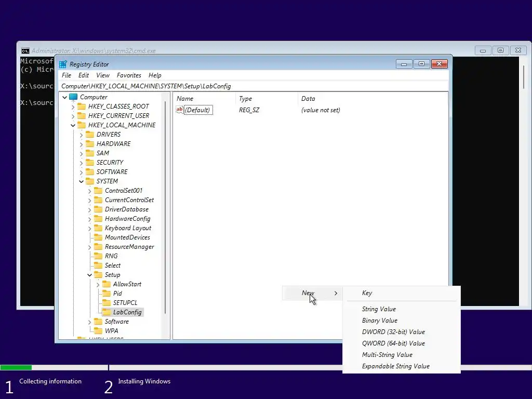
Task: Click the SAM folder icon
Action: [x=90, y=153]
